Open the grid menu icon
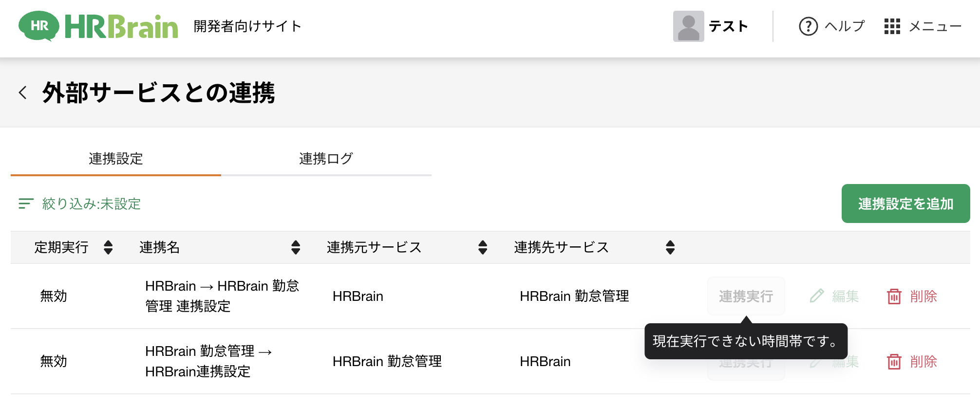 coord(892,26)
